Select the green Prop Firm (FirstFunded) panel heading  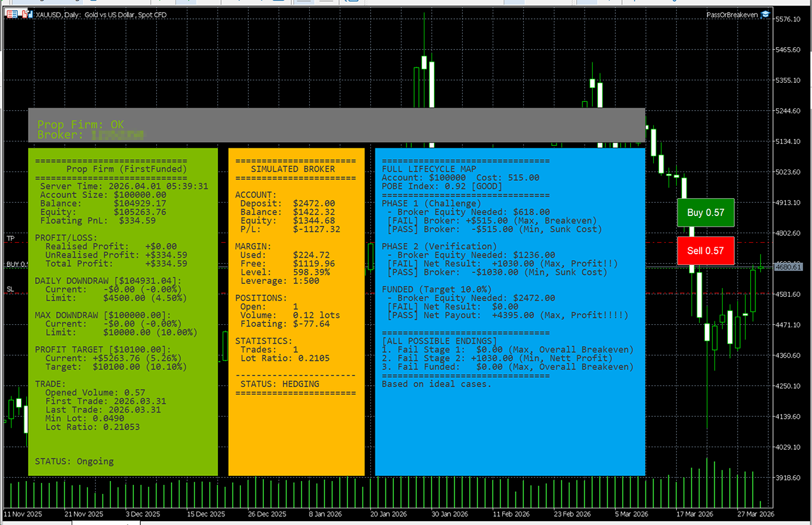tap(126, 169)
